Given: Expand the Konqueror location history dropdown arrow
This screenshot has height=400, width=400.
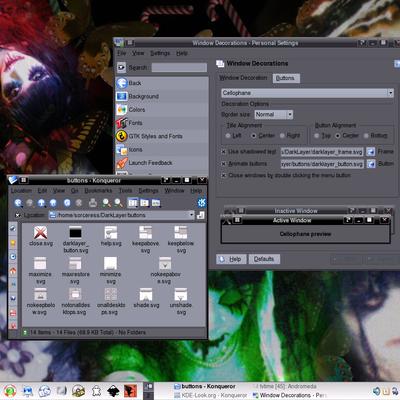Looking at the screenshot, I should tap(191, 215).
